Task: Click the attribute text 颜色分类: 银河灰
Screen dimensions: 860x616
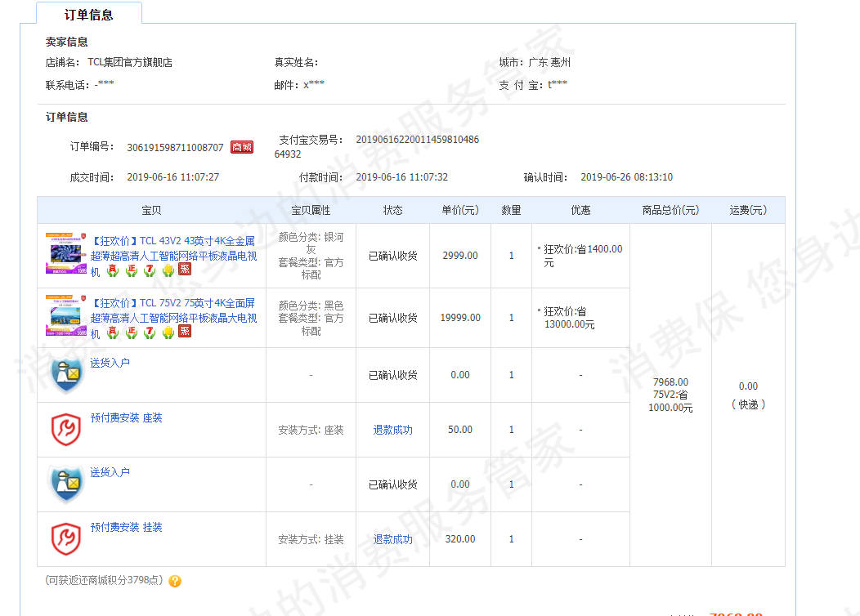Action: (311, 243)
